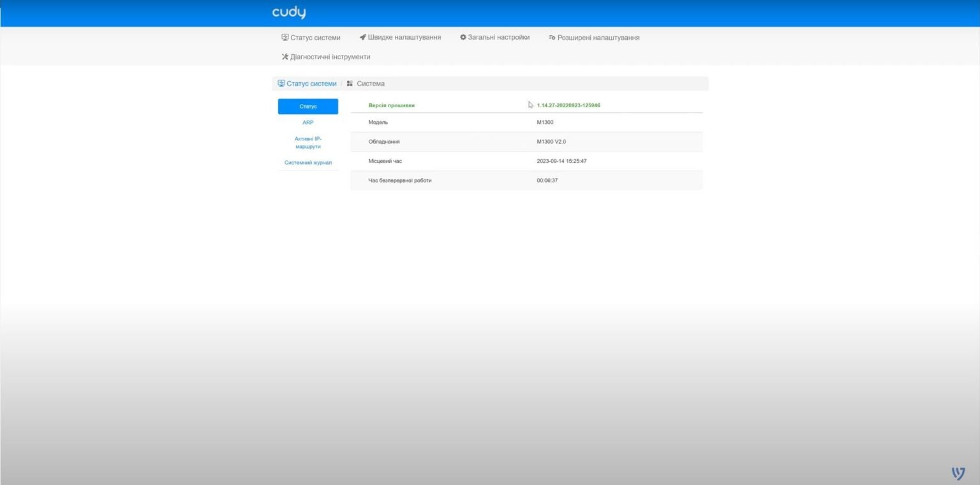Click the Модель row label
Screen dimensions: 980x485
click(x=378, y=123)
